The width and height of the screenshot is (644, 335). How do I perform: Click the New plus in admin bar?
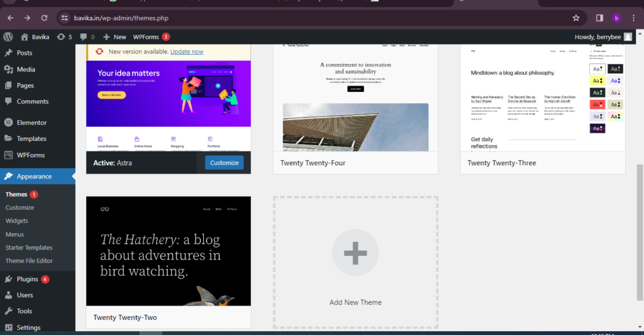point(106,37)
